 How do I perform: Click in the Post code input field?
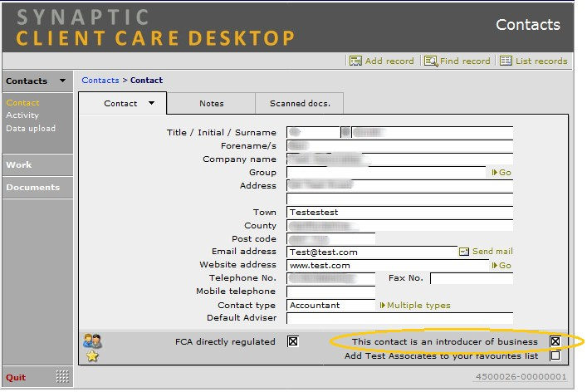pyautogui.click(x=330, y=239)
